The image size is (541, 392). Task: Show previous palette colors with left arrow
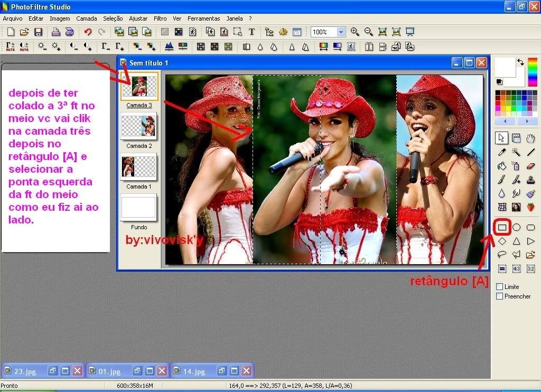(505, 121)
